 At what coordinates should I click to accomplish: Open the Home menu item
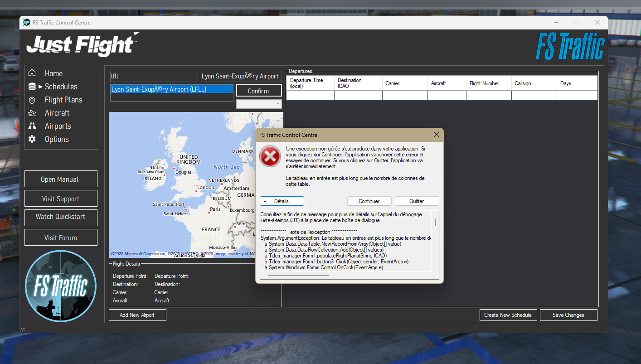(x=53, y=73)
